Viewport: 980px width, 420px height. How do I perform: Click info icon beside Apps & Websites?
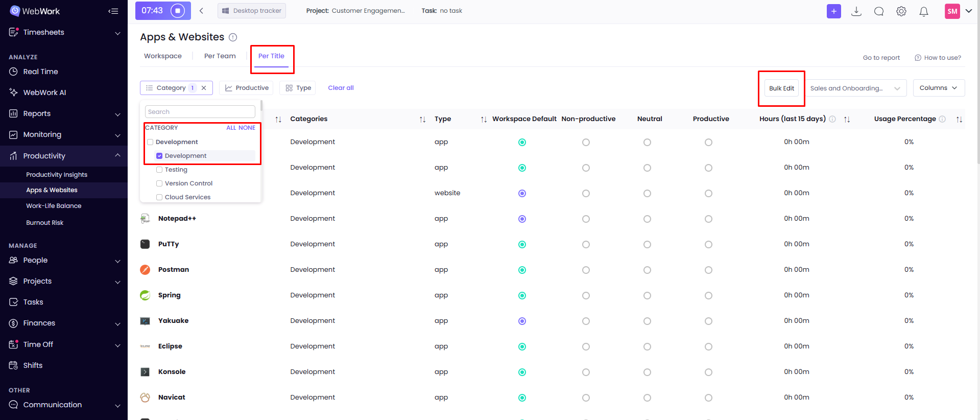(x=233, y=37)
